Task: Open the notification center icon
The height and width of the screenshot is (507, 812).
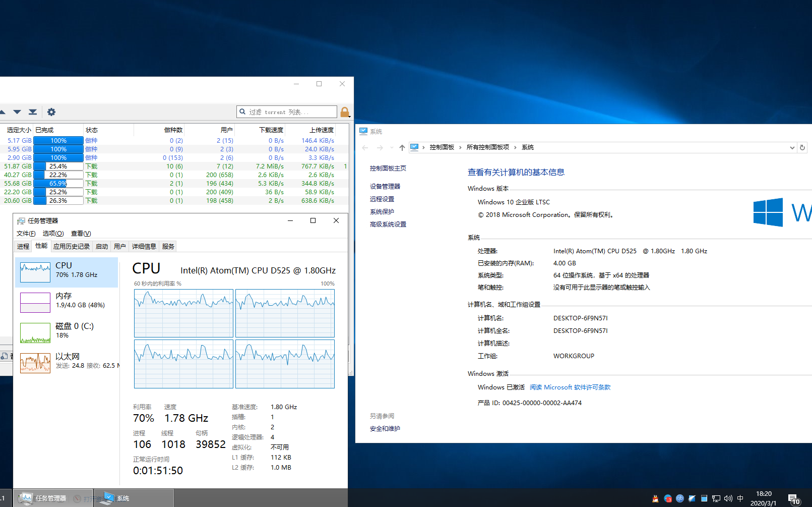Action: (x=793, y=499)
